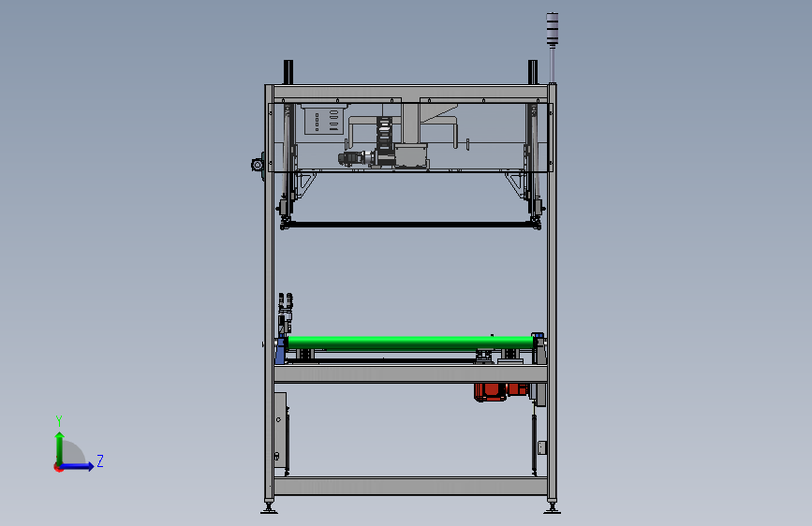Select the middle cross beam under the roller
Screen dimensions: 812x526
tap(410, 373)
